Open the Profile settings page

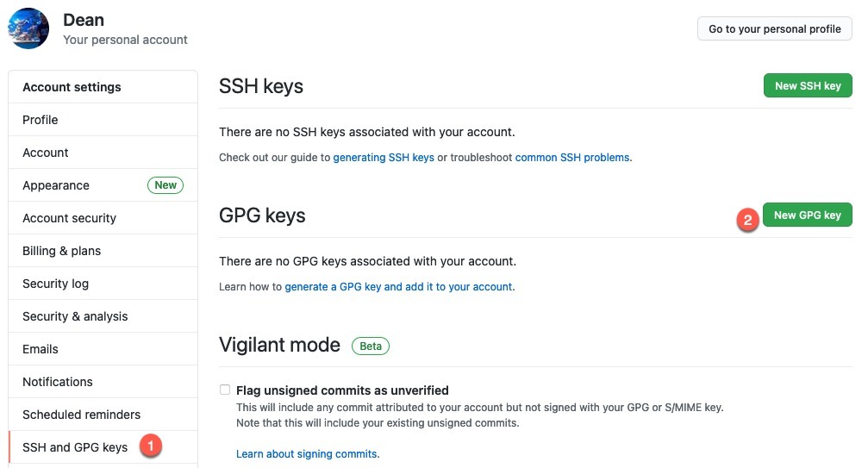point(103,120)
